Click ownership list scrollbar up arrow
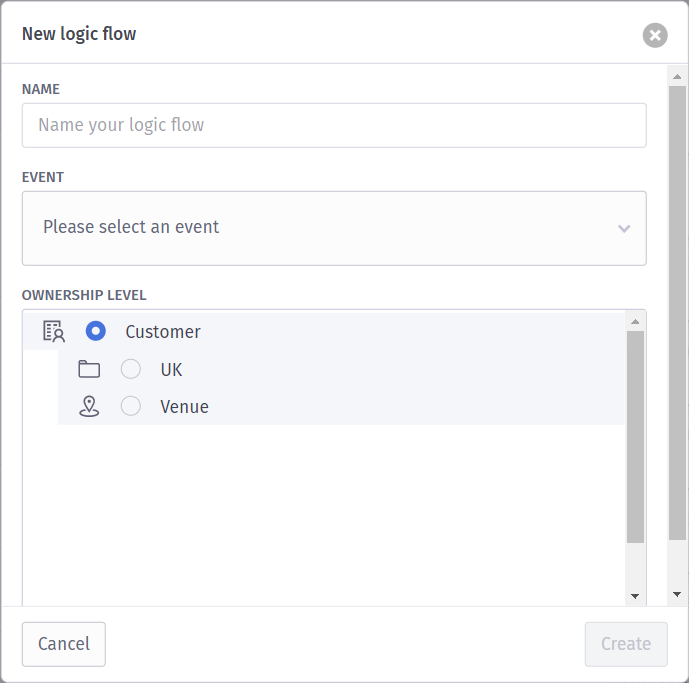The image size is (689, 683). (635, 321)
